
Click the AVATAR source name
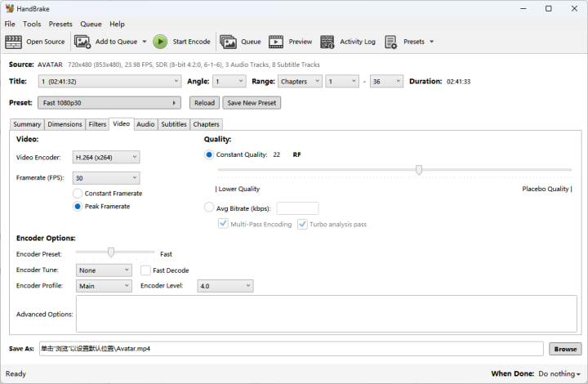[50, 65]
